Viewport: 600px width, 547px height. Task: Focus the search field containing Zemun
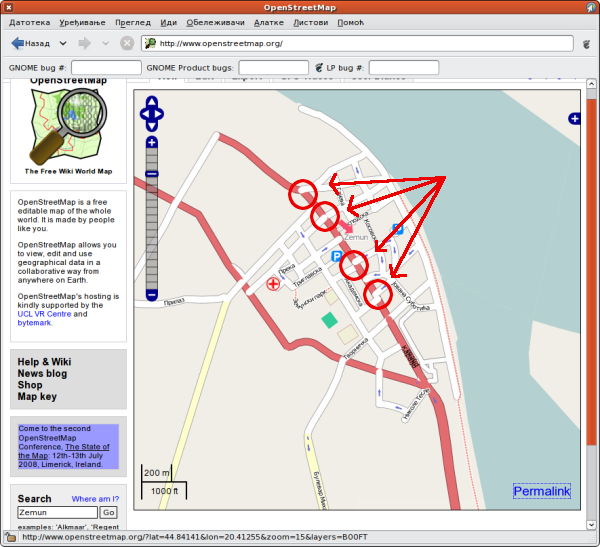[x=57, y=512]
